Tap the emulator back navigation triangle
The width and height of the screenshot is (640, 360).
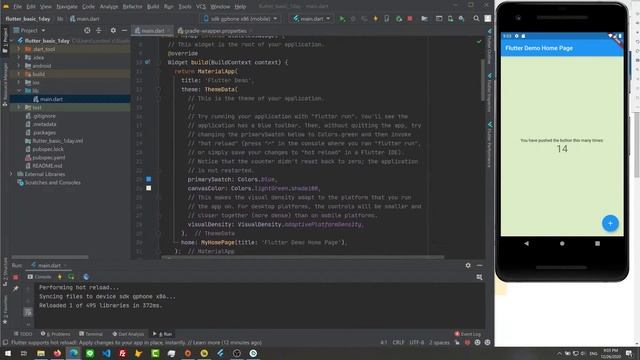pos(527,243)
